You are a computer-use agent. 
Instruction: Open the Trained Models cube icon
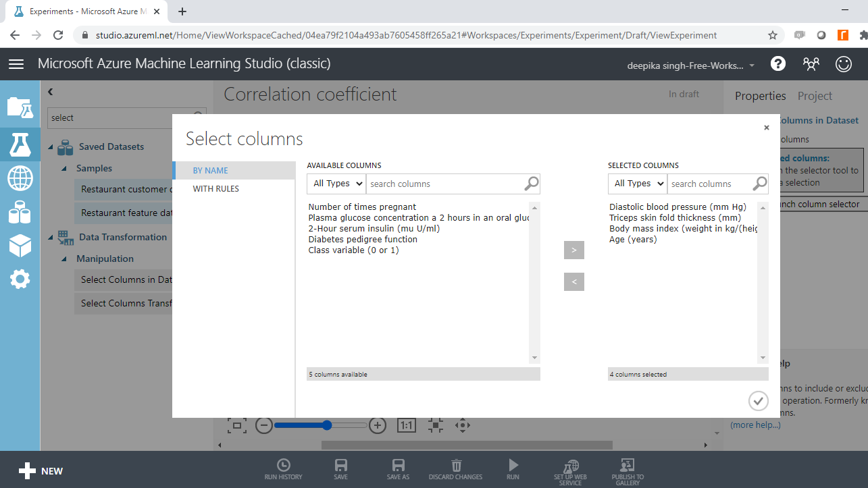click(20, 246)
